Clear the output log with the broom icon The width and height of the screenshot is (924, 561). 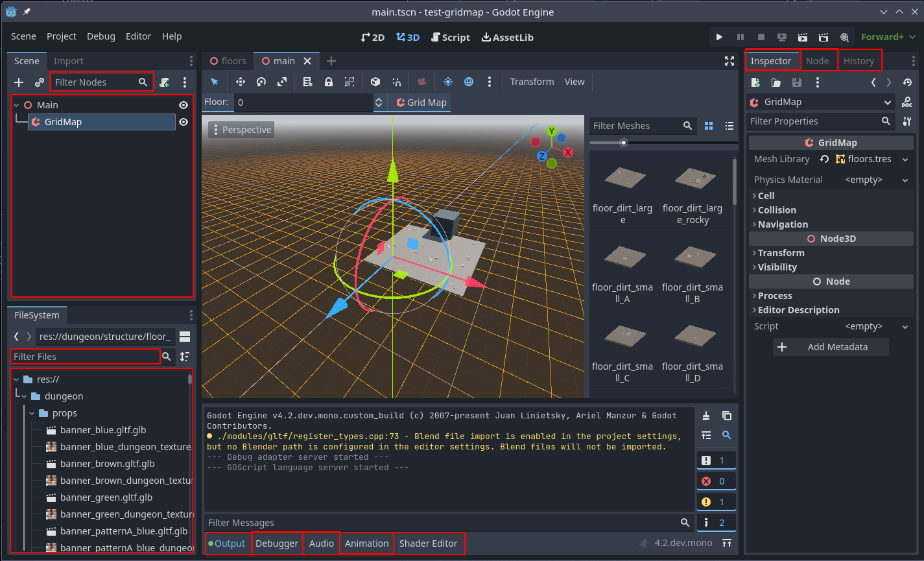pyautogui.click(x=706, y=416)
